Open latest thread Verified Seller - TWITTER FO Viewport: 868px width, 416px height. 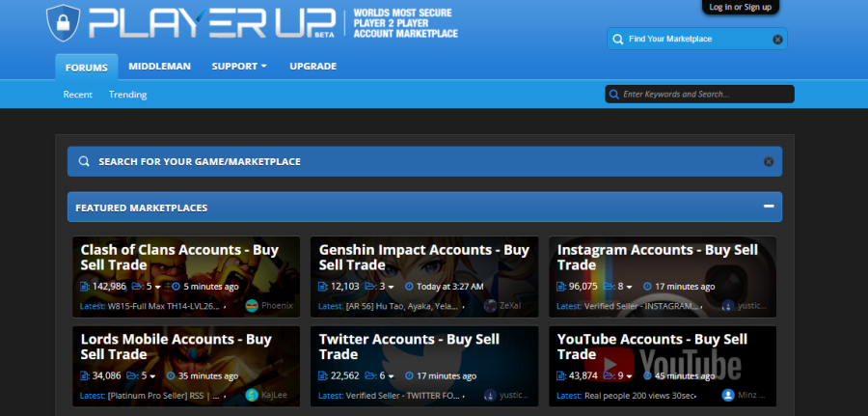[403, 396]
